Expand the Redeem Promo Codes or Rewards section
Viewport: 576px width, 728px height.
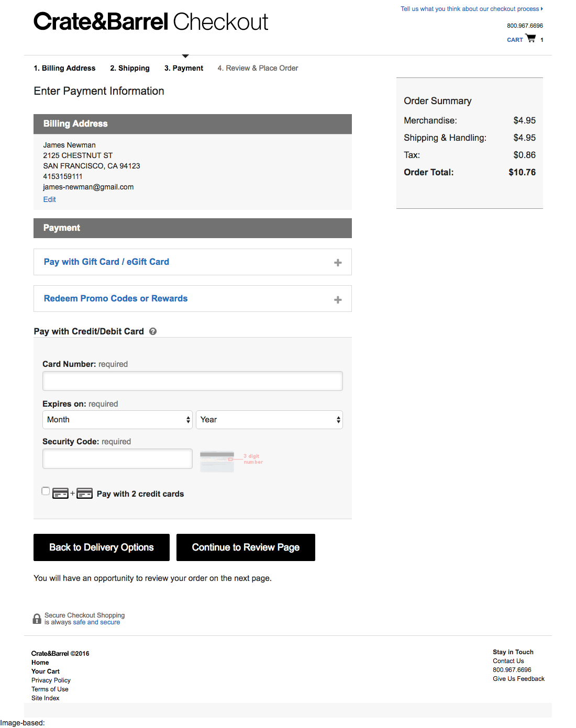click(116, 298)
